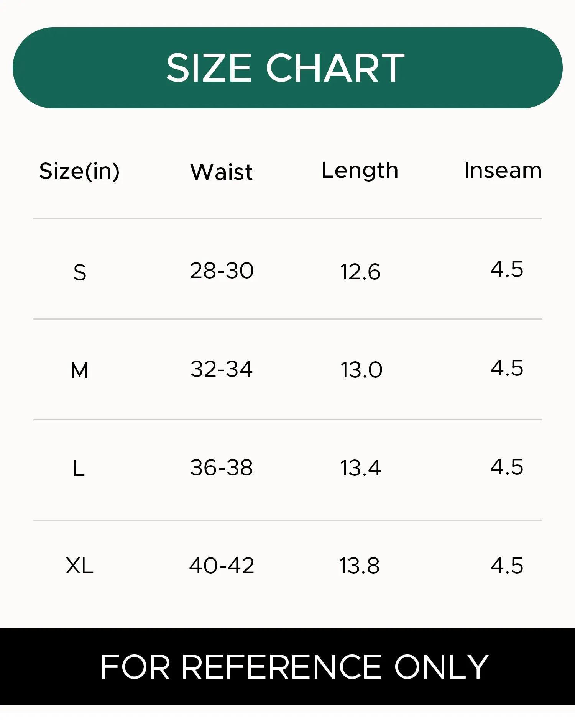Select the Inseam column header
Viewport: 575px width, 728px height.
tap(503, 170)
